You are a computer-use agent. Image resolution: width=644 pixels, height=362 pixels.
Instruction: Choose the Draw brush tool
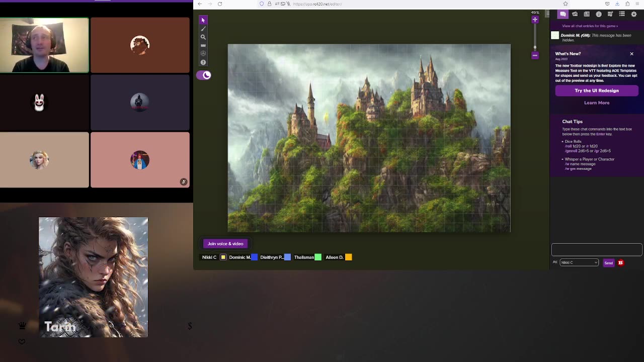[203, 29]
